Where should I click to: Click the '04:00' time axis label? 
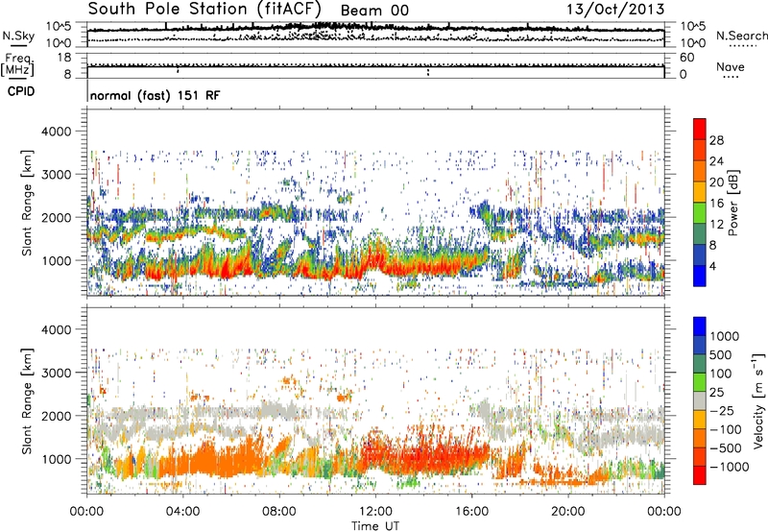click(x=182, y=512)
